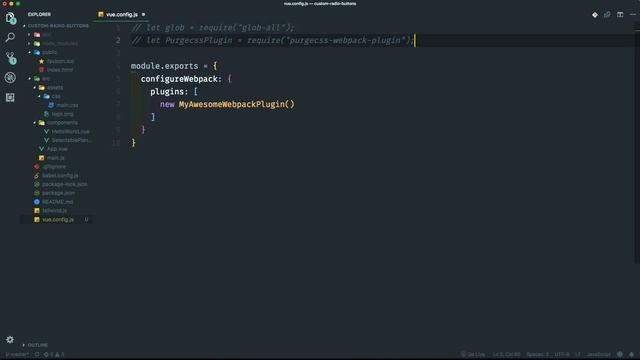Click the notifications bell in status bar
Image resolution: width=640 pixels, height=360 pixels.
tap(631, 354)
